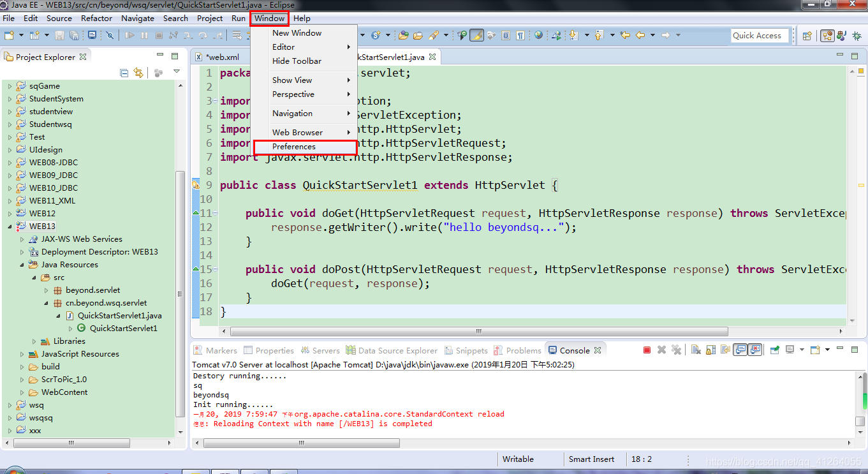The width and height of the screenshot is (868, 474).
Task: Switch to the Java EE perspective
Action: (x=827, y=36)
